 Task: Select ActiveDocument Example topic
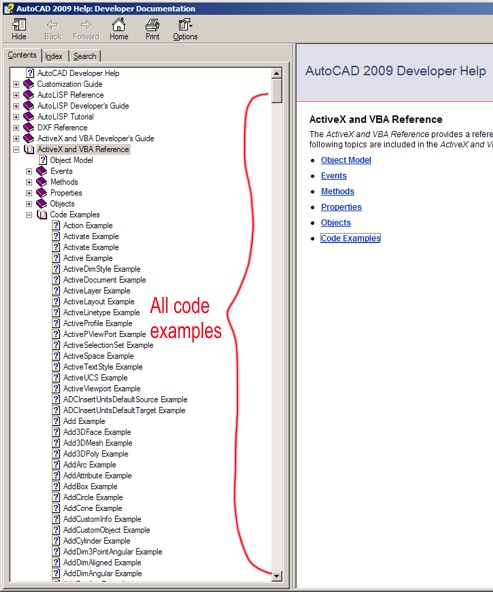(105, 280)
